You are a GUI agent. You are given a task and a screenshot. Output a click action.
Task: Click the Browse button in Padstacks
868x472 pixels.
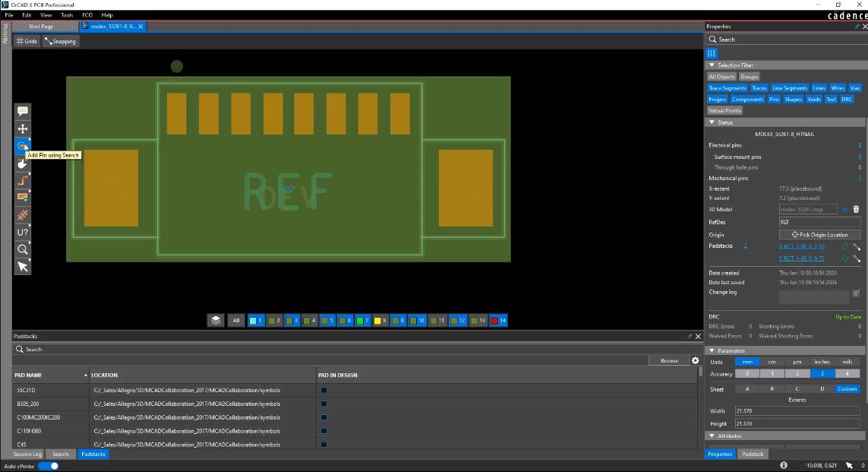(x=669, y=360)
